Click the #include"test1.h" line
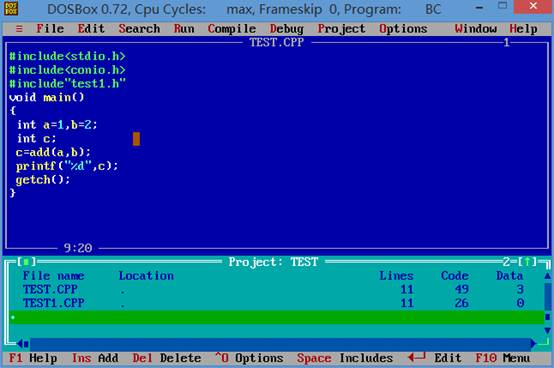The height and width of the screenshot is (368, 554). 67,84
